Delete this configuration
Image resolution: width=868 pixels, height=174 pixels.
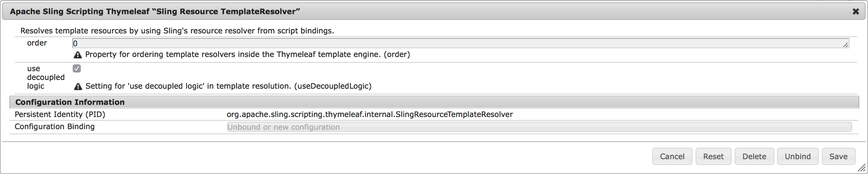754,156
